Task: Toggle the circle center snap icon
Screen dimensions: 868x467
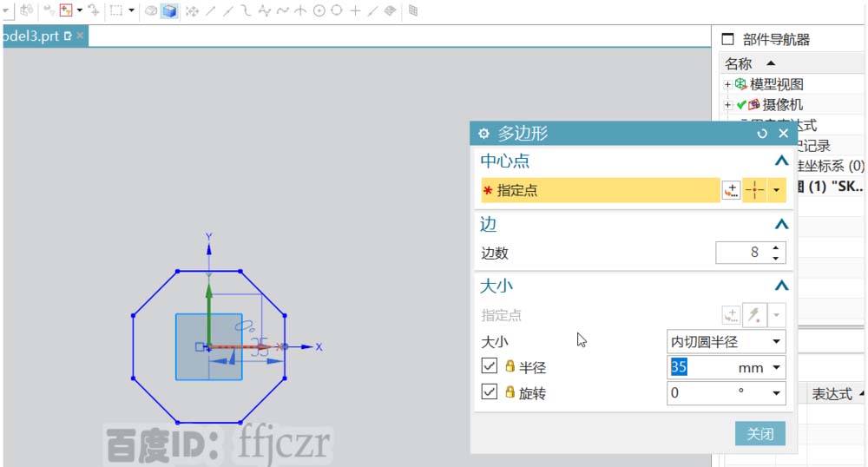Action: (319, 10)
